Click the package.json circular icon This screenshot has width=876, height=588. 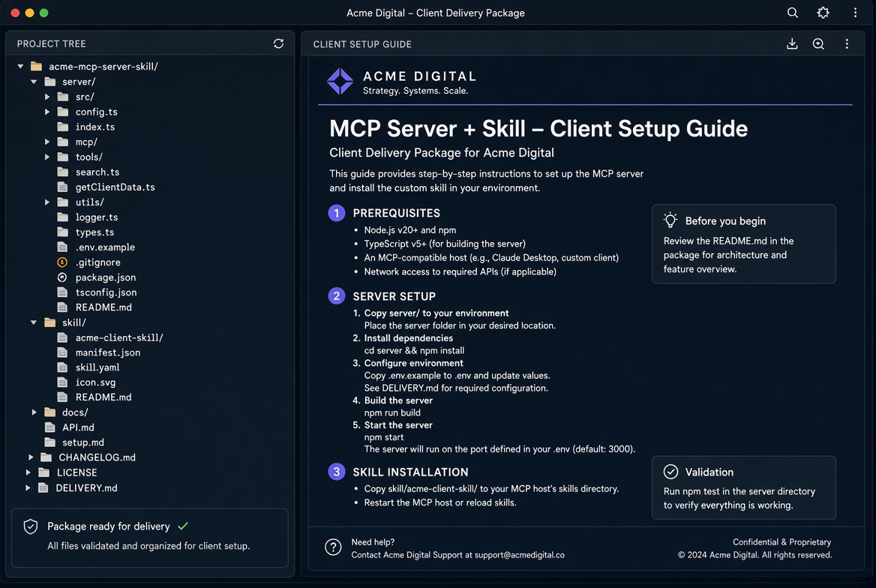click(x=62, y=277)
